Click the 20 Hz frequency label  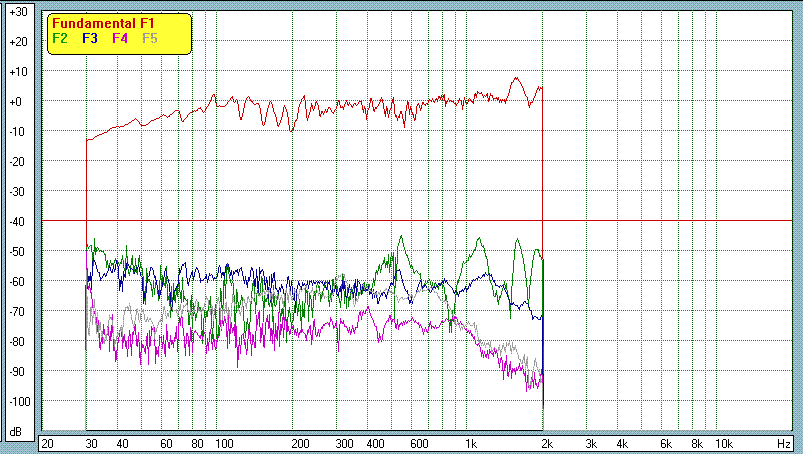47,444
